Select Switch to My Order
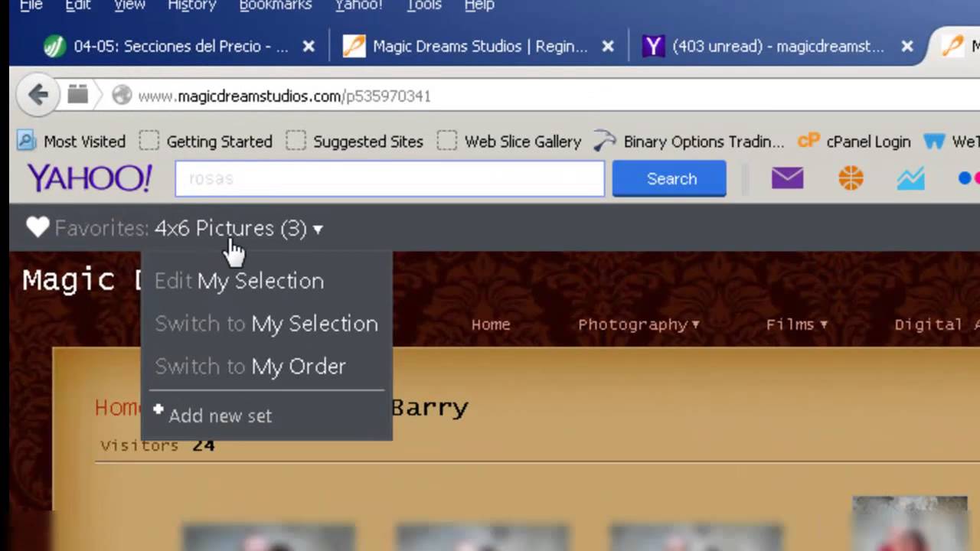Screen dimensions: 980x551 coord(250,367)
